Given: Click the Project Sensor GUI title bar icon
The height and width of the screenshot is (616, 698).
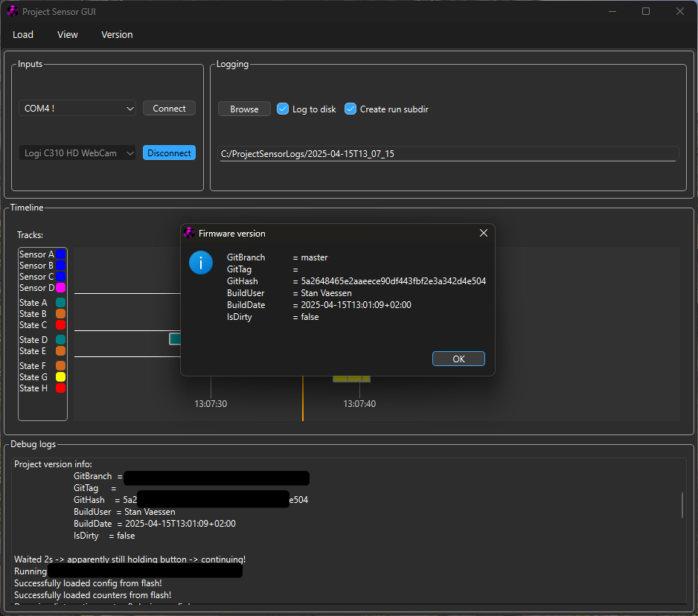Looking at the screenshot, I should pos(10,11).
